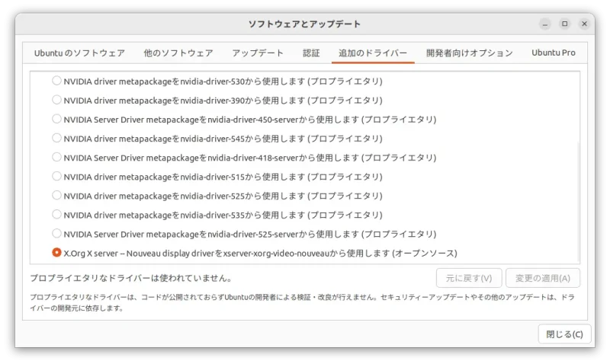Maximize the ソフトウェアとアップデート window
Image resolution: width=610 pixels, height=364 pixels.
tap(565, 24)
